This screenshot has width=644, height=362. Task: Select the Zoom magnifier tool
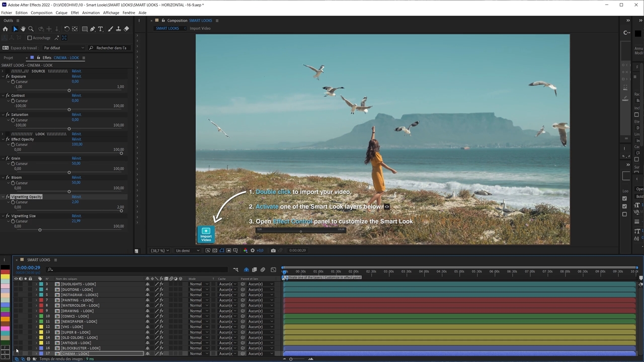coord(31,29)
